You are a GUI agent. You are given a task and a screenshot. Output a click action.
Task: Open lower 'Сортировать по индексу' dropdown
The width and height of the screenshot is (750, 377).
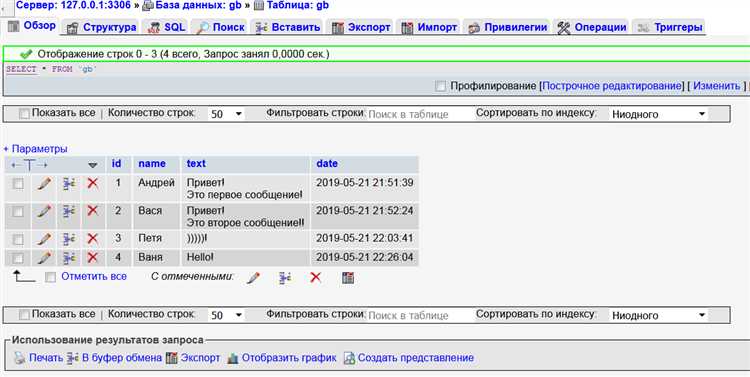658,315
